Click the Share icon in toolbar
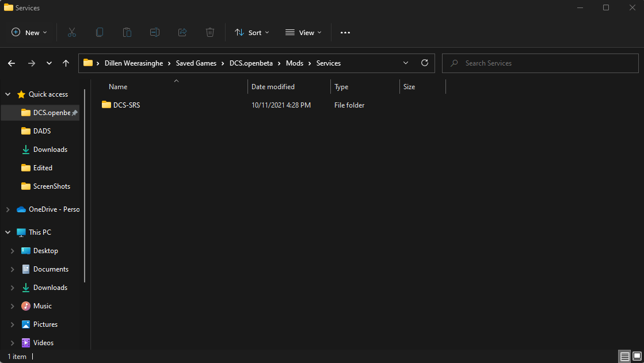Viewport: 644px width, 363px height. pyautogui.click(x=182, y=32)
